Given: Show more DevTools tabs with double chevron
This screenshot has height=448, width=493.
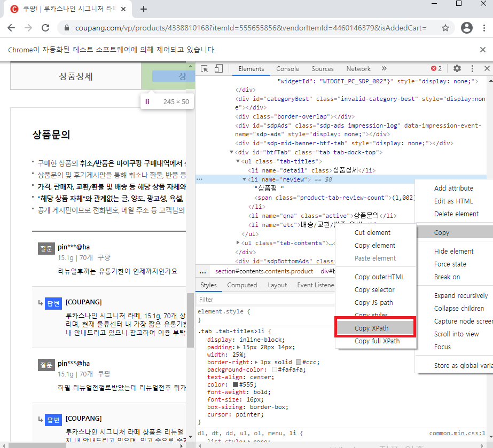Looking at the screenshot, I should pyautogui.click(x=384, y=68).
